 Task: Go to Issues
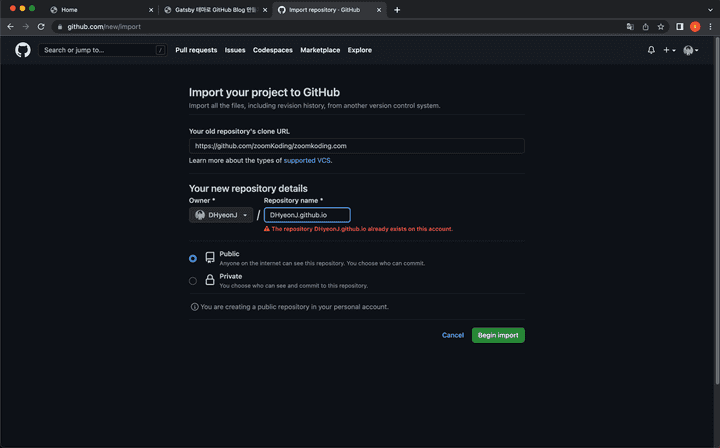point(235,50)
